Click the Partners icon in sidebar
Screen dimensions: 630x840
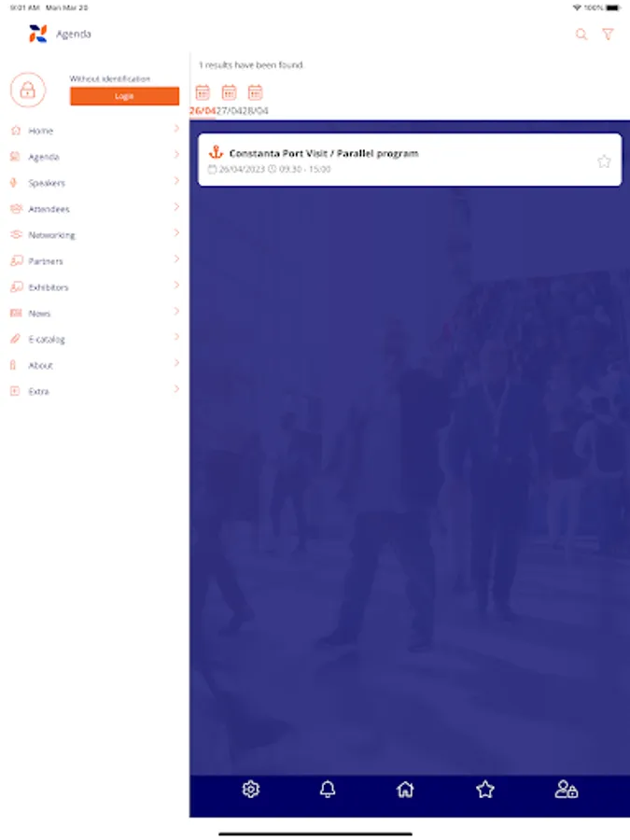pyautogui.click(x=16, y=260)
